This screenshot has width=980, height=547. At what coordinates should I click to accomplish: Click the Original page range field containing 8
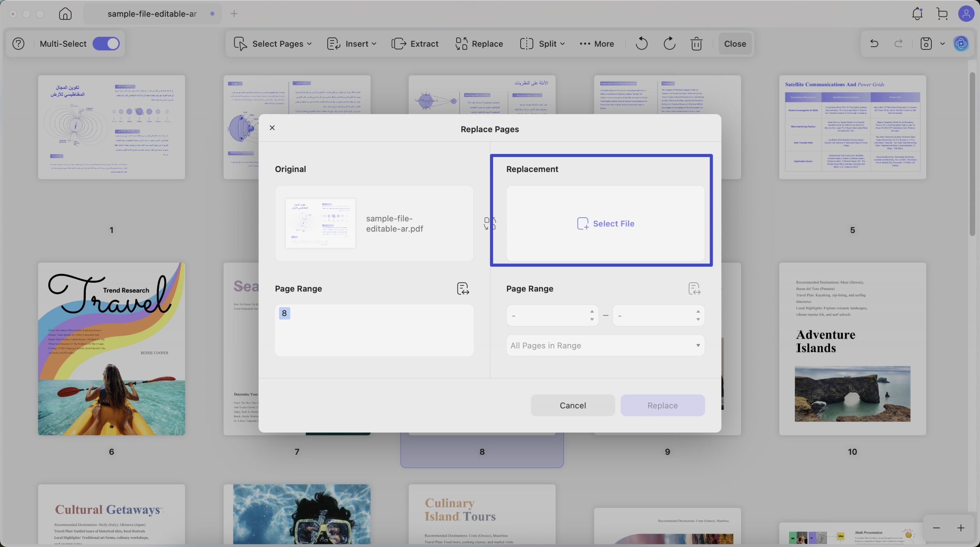pyautogui.click(x=374, y=330)
